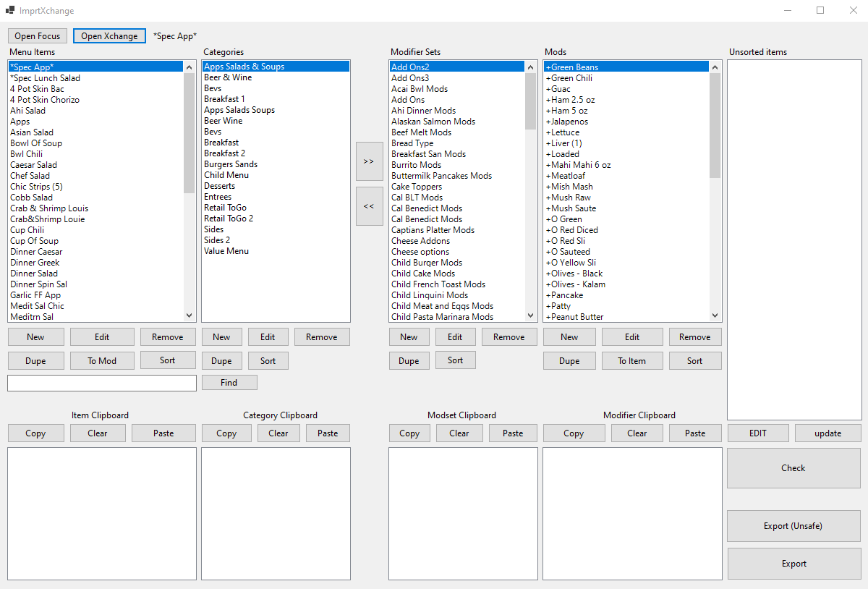Select Desserts in Categories list
Screen dimensions: 868x589
coord(219,186)
